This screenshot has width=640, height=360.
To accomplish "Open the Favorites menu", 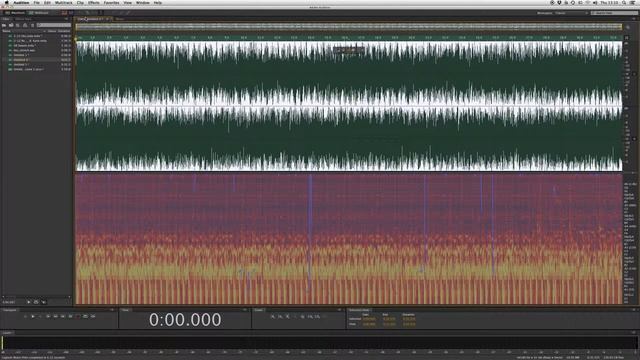I will (111, 2).
